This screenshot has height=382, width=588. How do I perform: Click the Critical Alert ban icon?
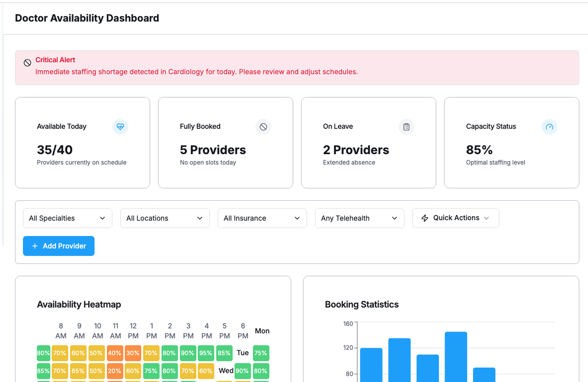[27, 63]
